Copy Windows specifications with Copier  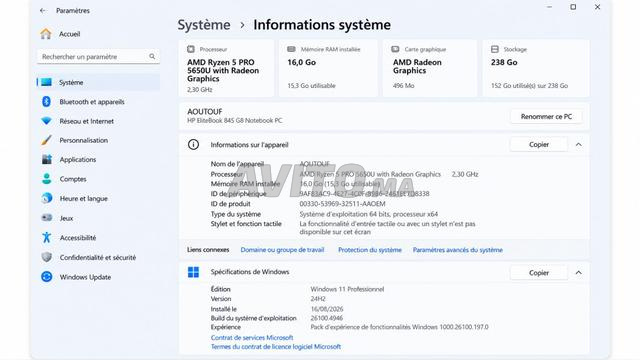click(x=539, y=272)
